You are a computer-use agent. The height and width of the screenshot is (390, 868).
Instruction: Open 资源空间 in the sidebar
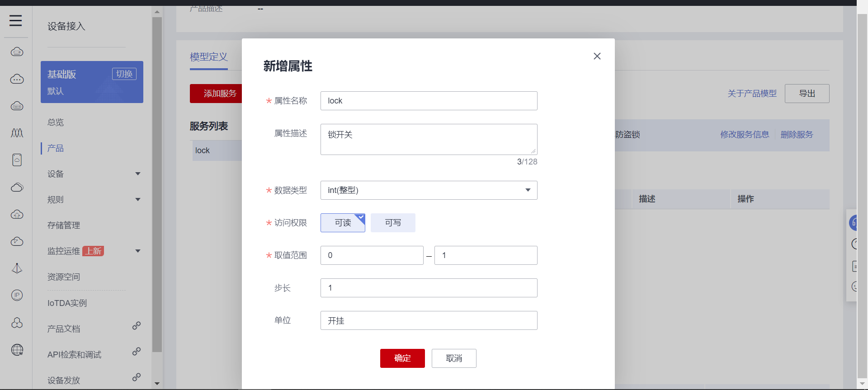click(64, 277)
